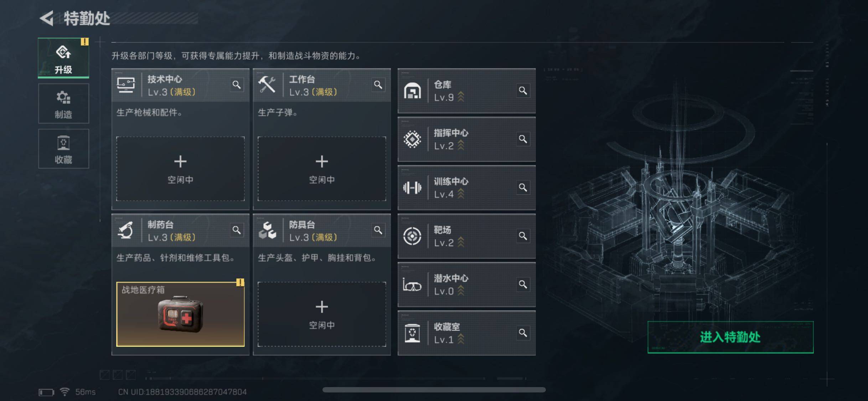Select the 训练中心 upgrade card

pyautogui.click(x=466, y=187)
